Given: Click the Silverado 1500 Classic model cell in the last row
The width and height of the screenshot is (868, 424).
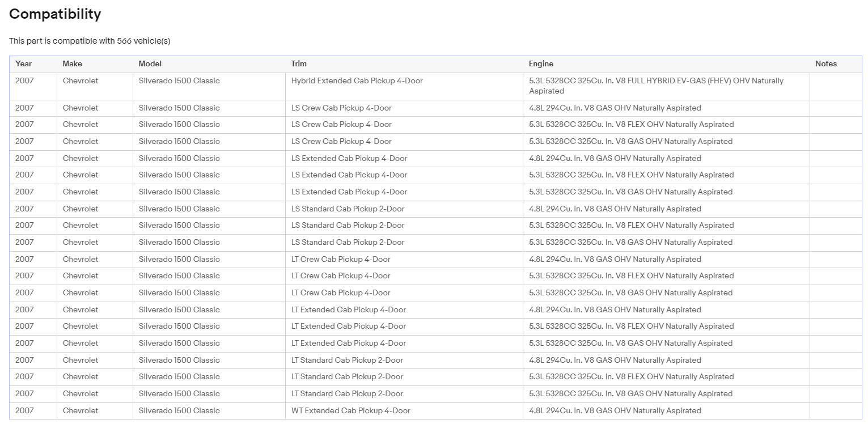Looking at the screenshot, I should click(x=209, y=411).
